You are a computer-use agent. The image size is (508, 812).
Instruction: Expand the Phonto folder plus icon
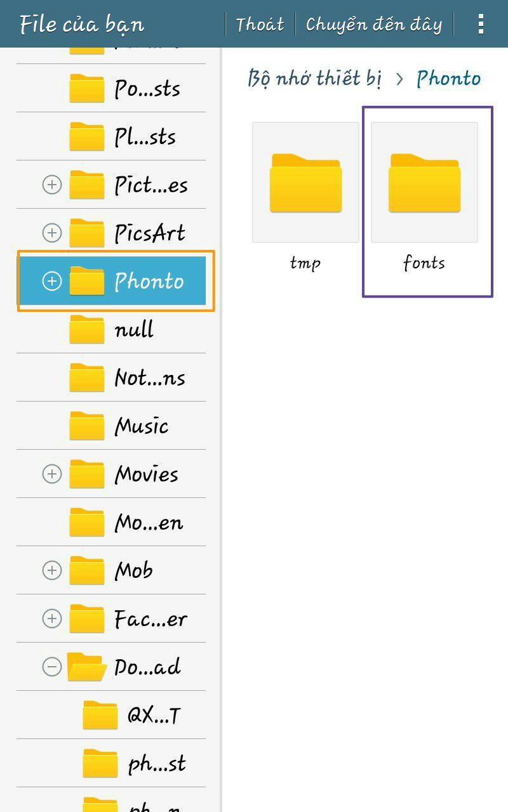(x=51, y=281)
